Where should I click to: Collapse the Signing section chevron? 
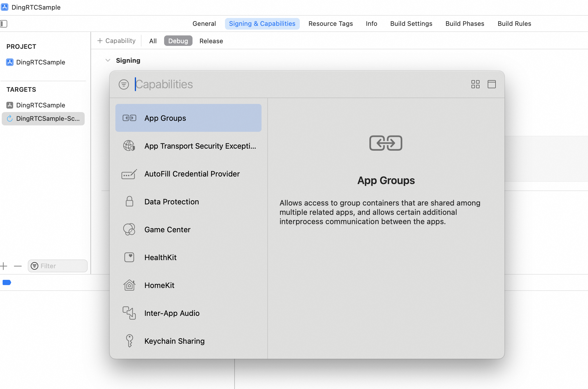(x=108, y=60)
